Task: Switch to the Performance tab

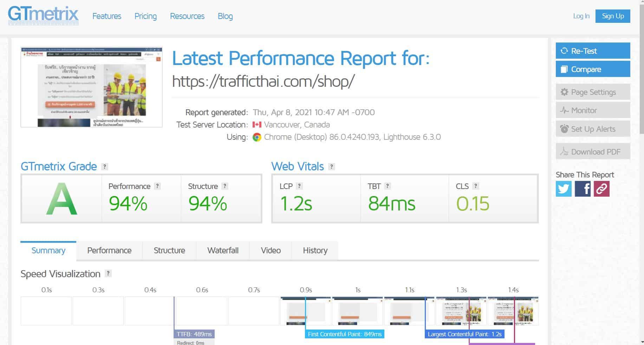Action: [109, 250]
